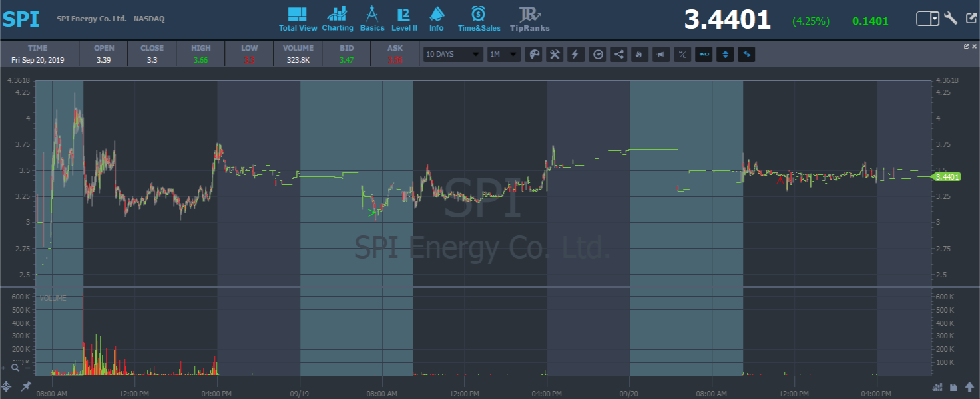Open the color palette chart settings
Image resolution: width=980 pixels, height=399 pixels.
point(533,55)
